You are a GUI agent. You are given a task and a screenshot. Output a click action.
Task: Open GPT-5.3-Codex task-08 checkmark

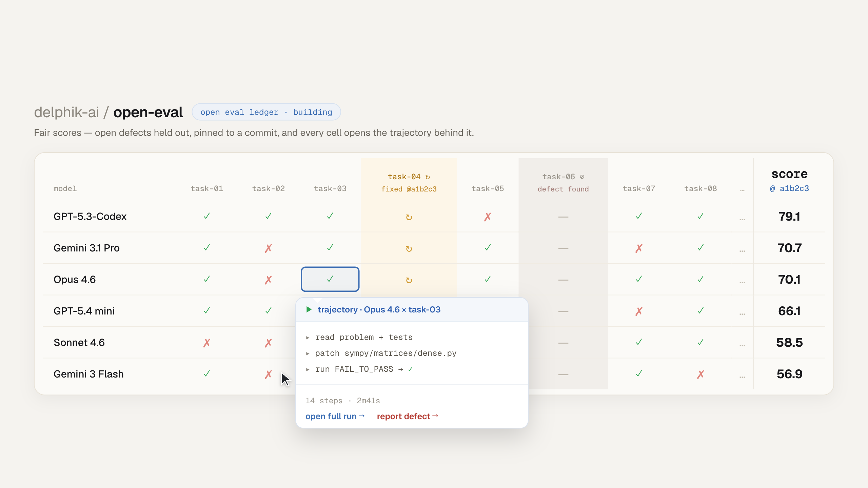(701, 216)
